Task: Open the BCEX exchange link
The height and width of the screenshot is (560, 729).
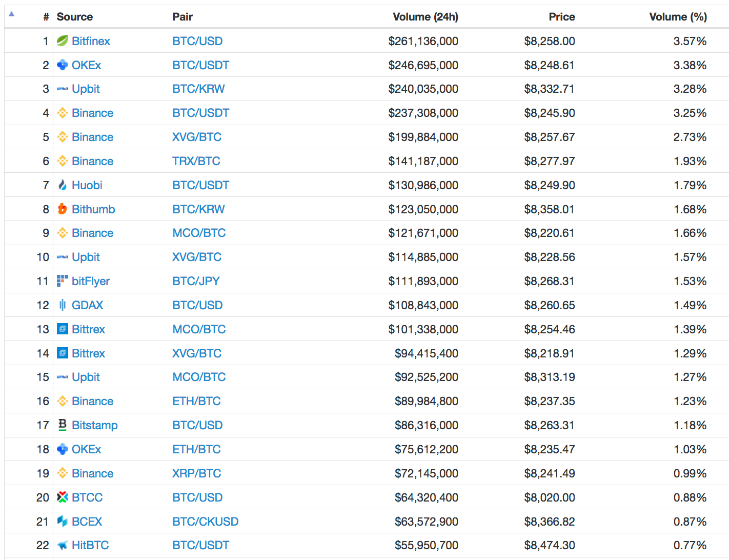Action: (x=87, y=522)
